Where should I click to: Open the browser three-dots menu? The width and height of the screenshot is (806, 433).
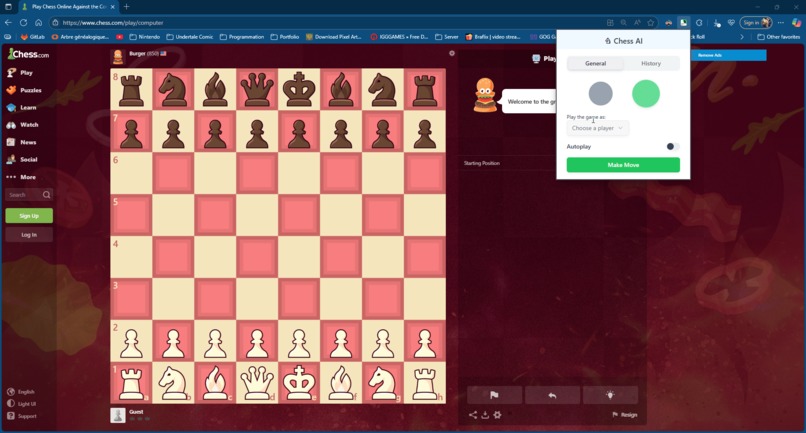click(x=781, y=23)
